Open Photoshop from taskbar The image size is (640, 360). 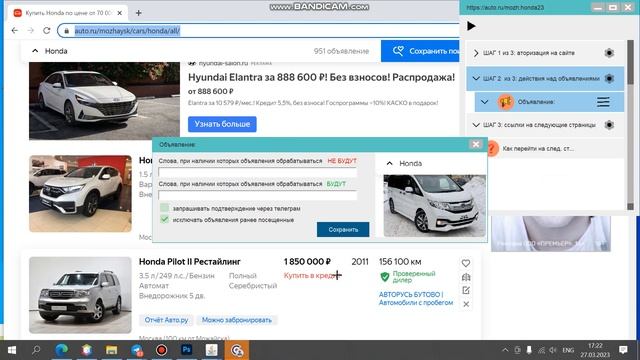187,350
